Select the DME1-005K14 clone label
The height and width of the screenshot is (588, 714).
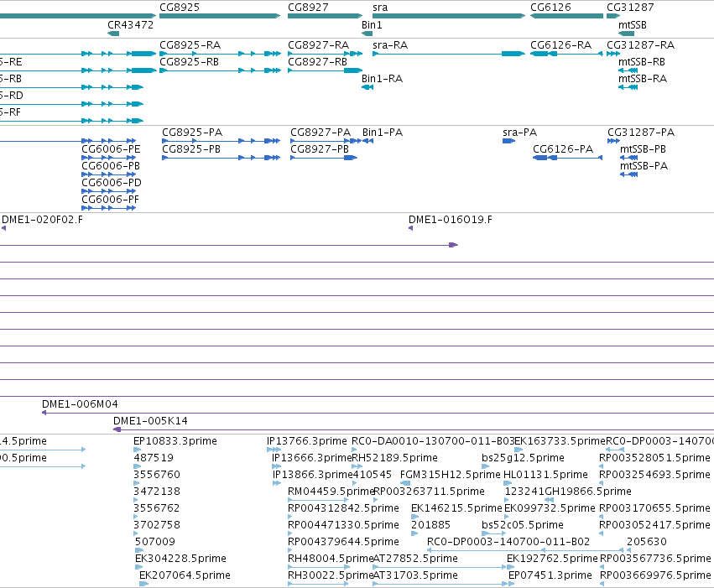[x=150, y=421]
